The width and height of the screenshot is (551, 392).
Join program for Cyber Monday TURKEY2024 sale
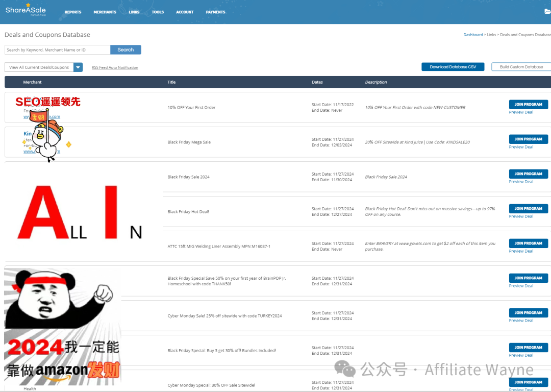click(528, 313)
